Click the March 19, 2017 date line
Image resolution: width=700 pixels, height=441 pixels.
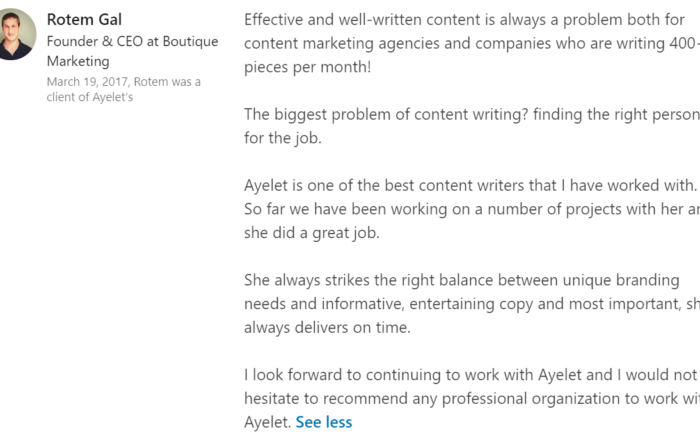tap(124, 82)
